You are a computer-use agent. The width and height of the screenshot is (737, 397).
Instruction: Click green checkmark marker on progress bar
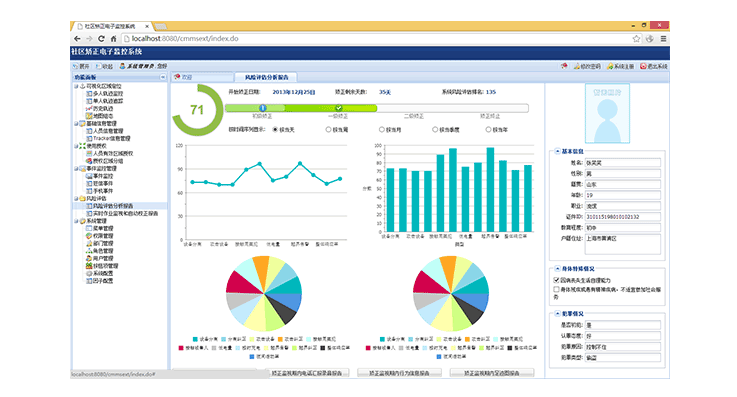338,108
